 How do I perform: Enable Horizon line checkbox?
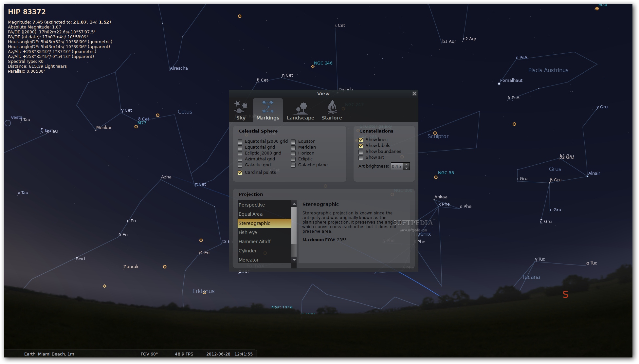click(293, 154)
